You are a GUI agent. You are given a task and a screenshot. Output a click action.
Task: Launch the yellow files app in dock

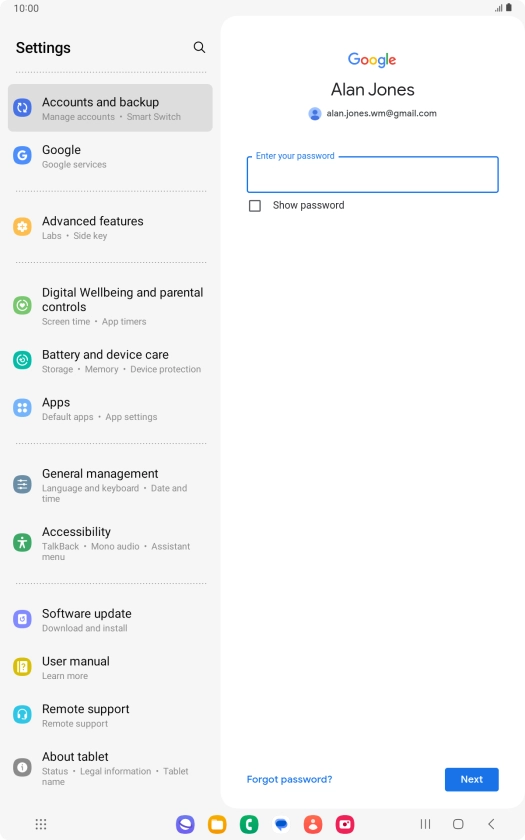click(x=217, y=824)
